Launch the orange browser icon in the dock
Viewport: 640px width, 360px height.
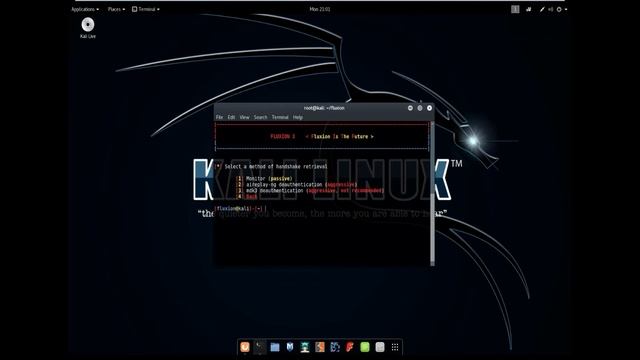coord(245,347)
